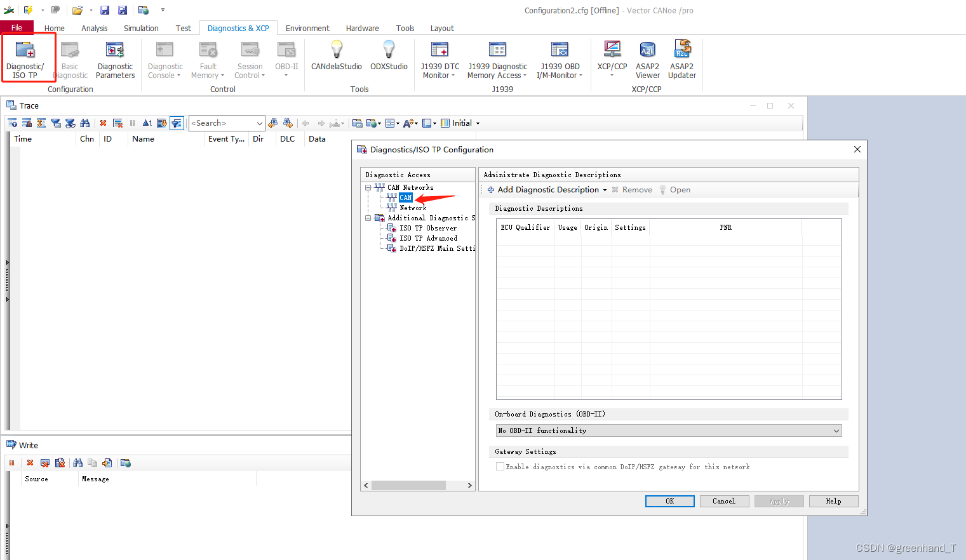Click the search-previous binoculars icon in the Trace toolbar

(273, 123)
